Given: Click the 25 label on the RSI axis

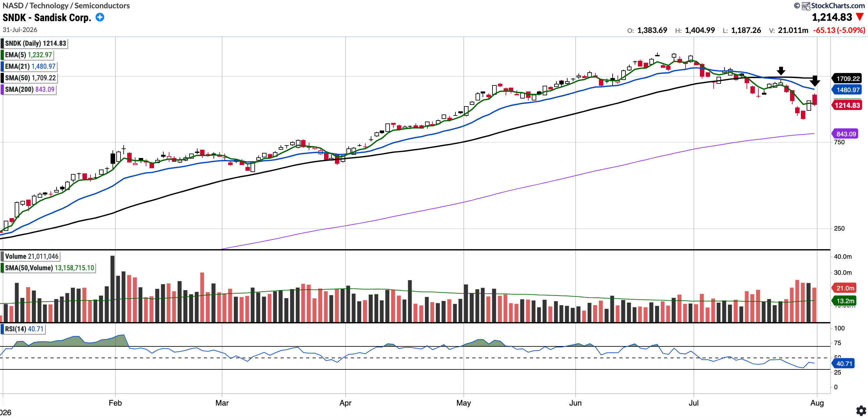Looking at the screenshot, I should [x=838, y=372].
